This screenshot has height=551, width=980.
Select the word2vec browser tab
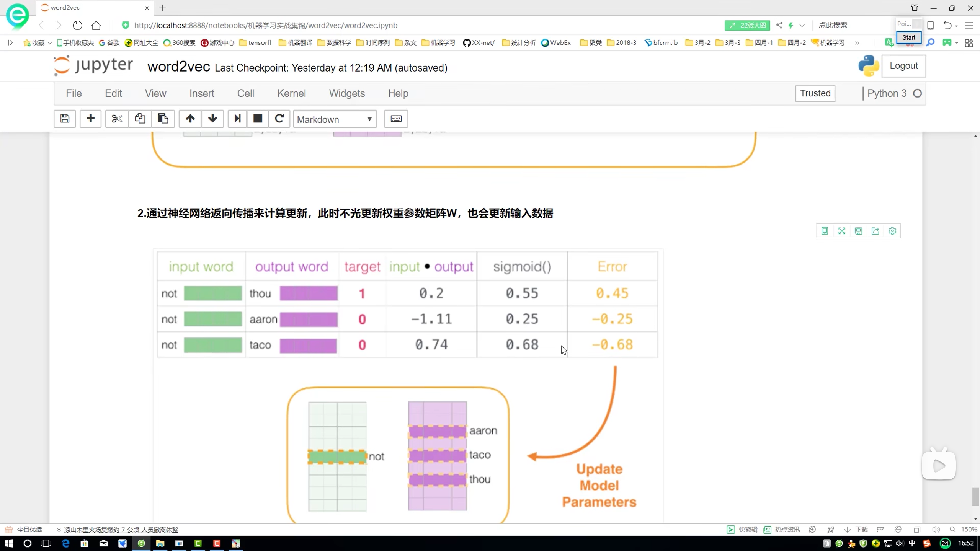coord(95,8)
